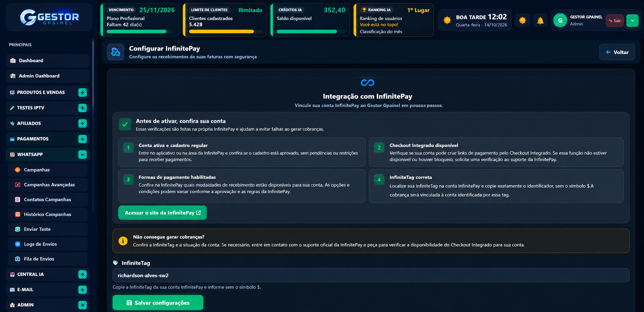Click the weather sun icon beside Boa Tarde
Screen dimensions: 644x312
[x=447, y=20]
